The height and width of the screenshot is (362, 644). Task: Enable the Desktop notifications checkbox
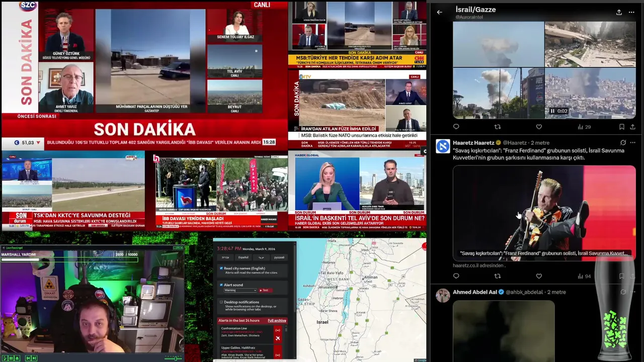click(221, 302)
